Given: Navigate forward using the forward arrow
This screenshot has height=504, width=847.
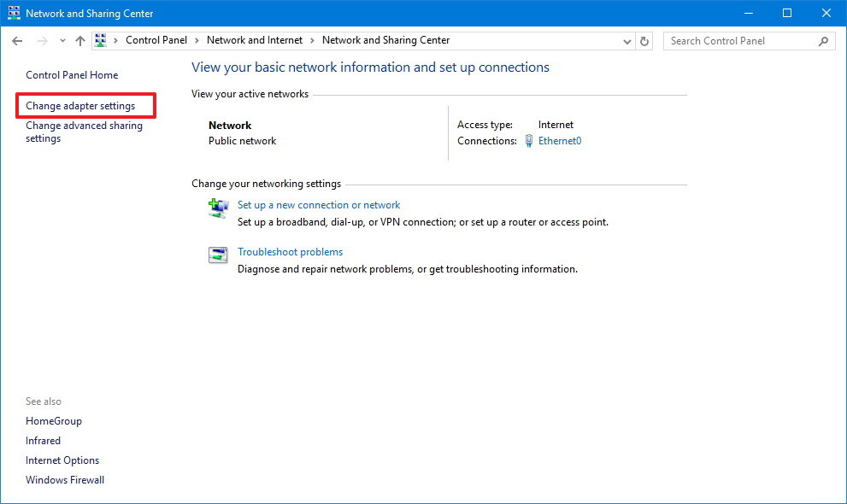Looking at the screenshot, I should (41, 40).
